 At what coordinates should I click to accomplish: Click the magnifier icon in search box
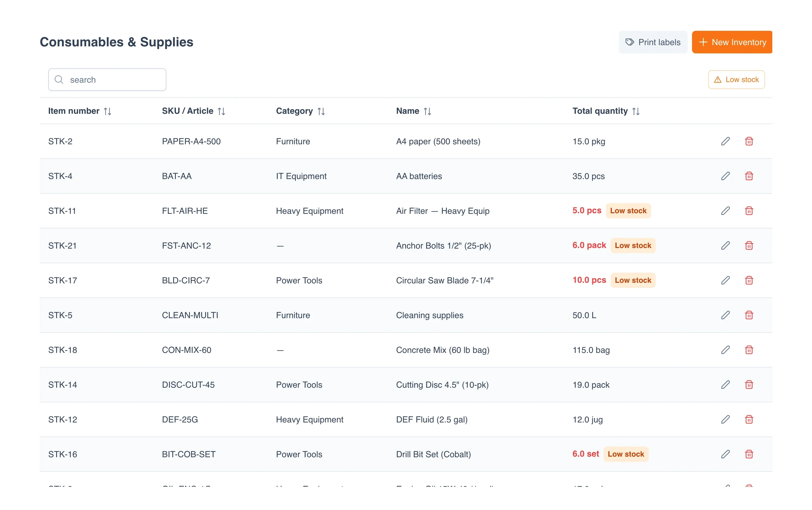59,80
